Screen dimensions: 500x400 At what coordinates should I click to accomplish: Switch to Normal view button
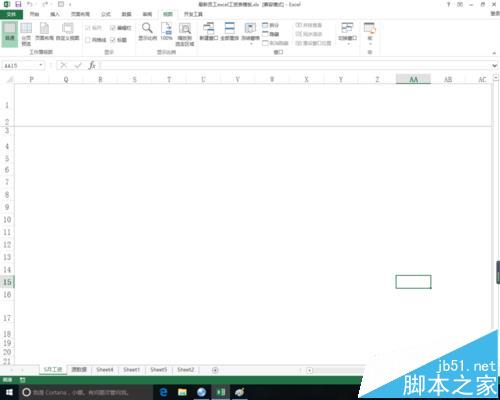tap(10, 33)
